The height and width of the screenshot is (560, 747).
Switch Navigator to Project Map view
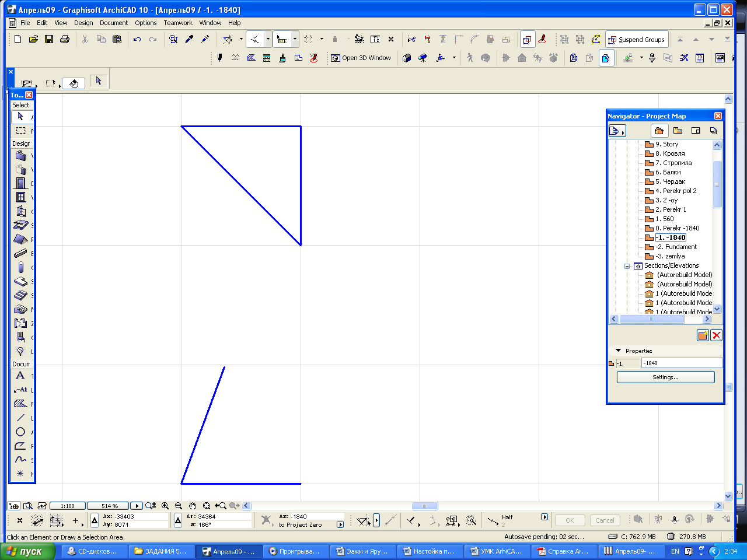[659, 131]
